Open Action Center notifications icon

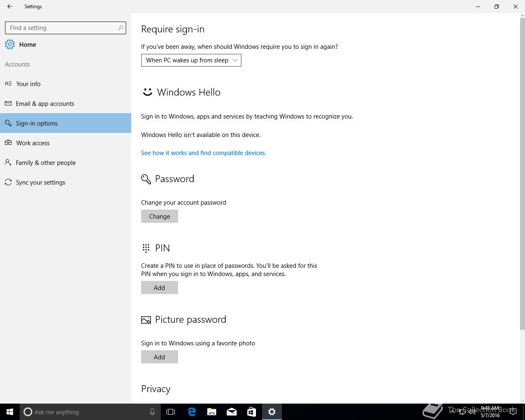click(513, 412)
